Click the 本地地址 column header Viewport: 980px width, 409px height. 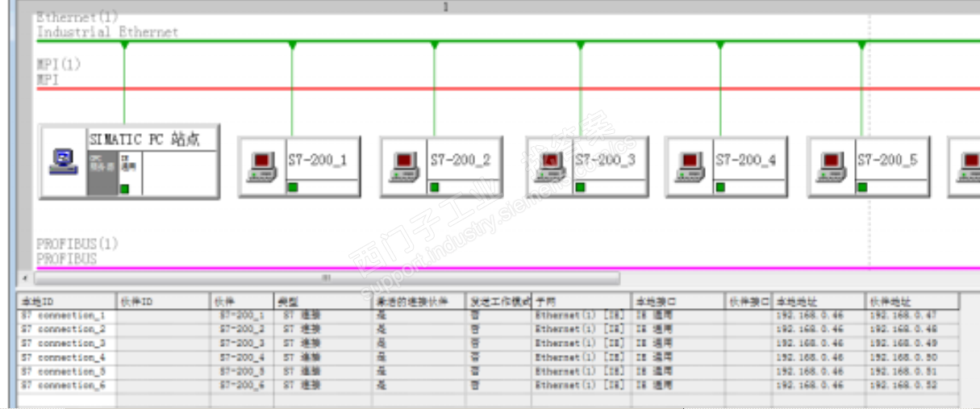(x=819, y=302)
